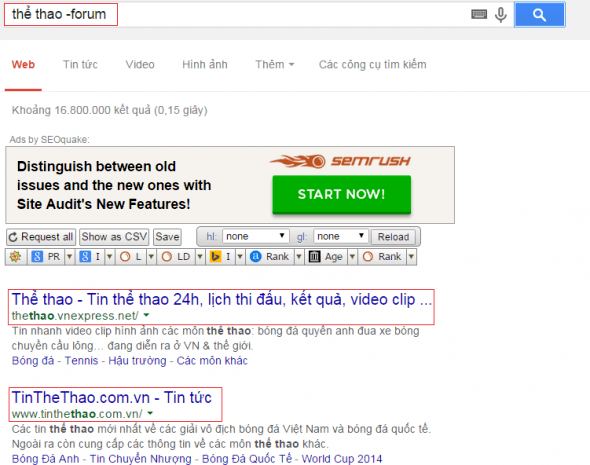This screenshot has width=590, height=465.
Task: Click START NOW! green button
Action: point(342,195)
